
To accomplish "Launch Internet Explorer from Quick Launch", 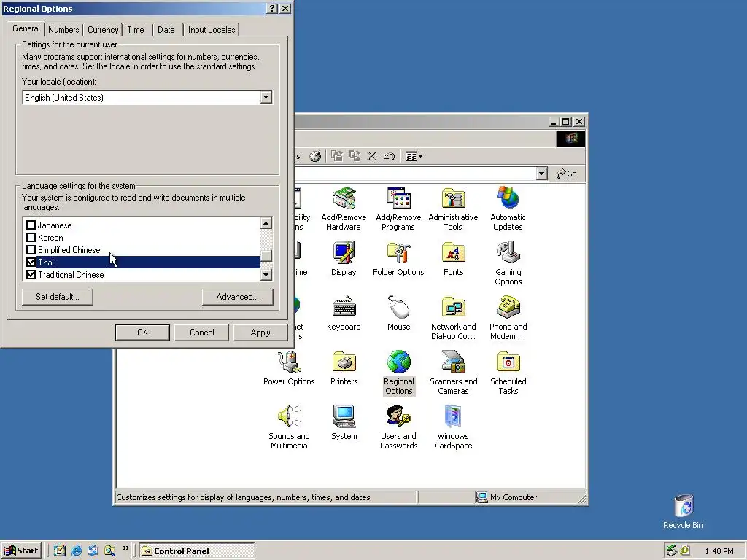I will tap(76, 551).
